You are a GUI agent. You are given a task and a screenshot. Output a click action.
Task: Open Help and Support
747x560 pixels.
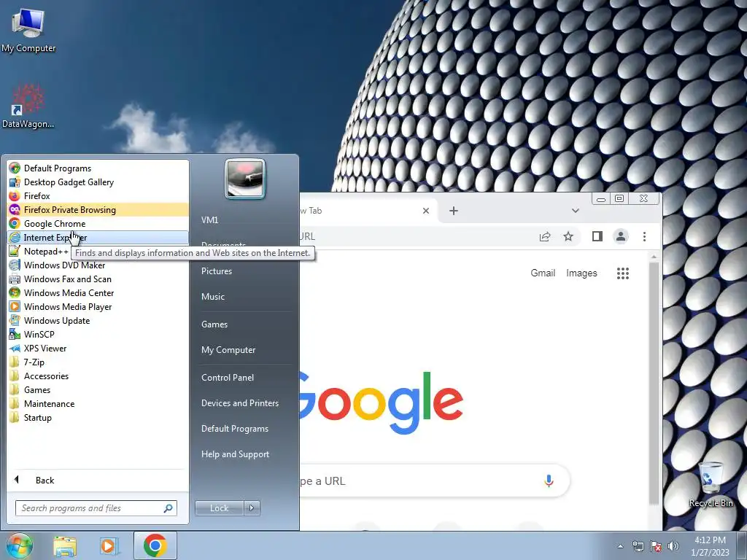click(x=245, y=454)
